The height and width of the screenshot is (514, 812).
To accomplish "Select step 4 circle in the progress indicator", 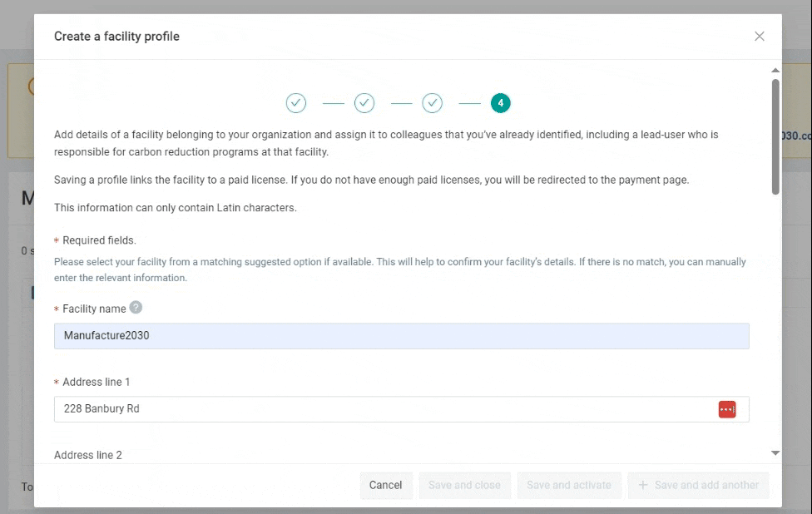I will pos(500,103).
